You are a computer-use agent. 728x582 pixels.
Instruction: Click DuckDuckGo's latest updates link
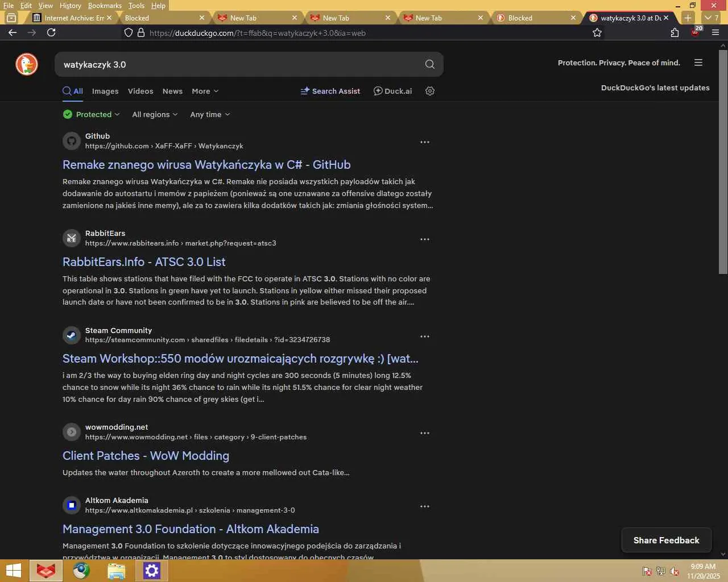pos(655,88)
